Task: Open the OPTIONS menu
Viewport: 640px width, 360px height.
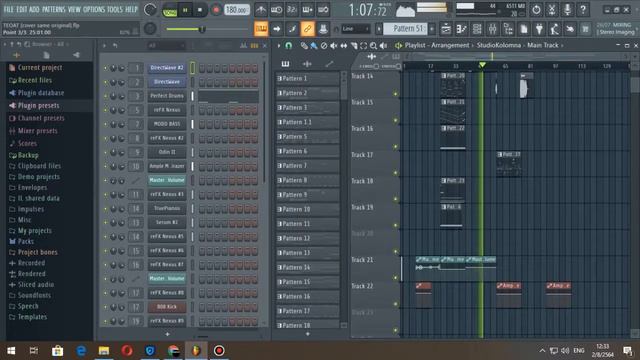Action: pyautogui.click(x=94, y=9)
